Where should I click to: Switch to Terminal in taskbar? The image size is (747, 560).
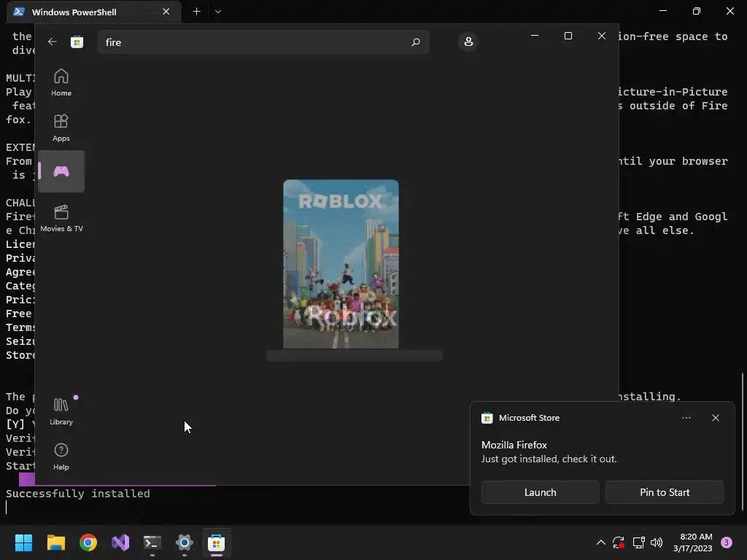[x=152, y=542]
